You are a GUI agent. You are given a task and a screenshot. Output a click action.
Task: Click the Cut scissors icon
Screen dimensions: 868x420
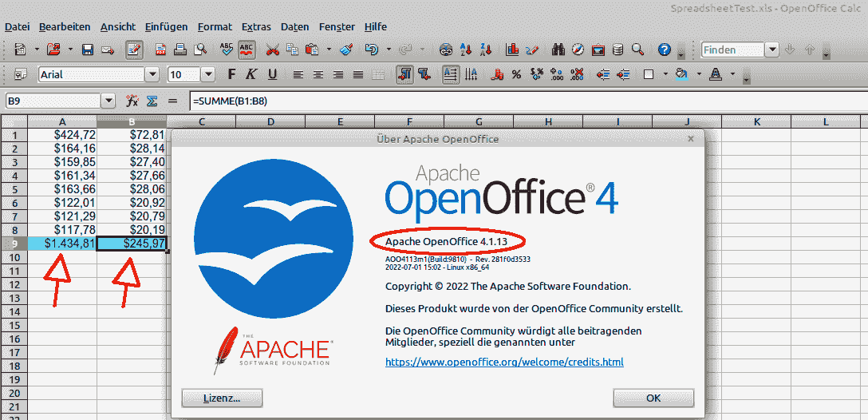tap(273, 50)
